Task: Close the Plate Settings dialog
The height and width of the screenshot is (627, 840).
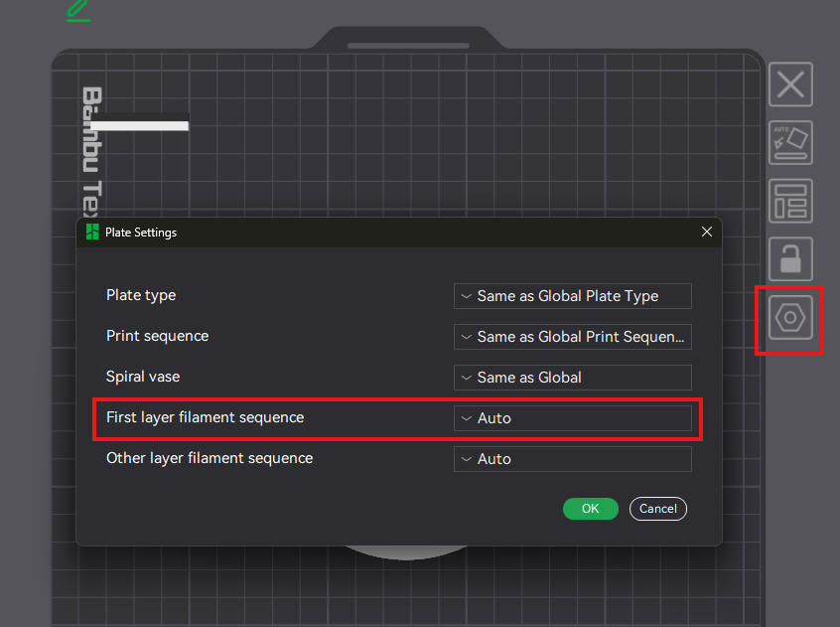Action: [x=706, y=232]
